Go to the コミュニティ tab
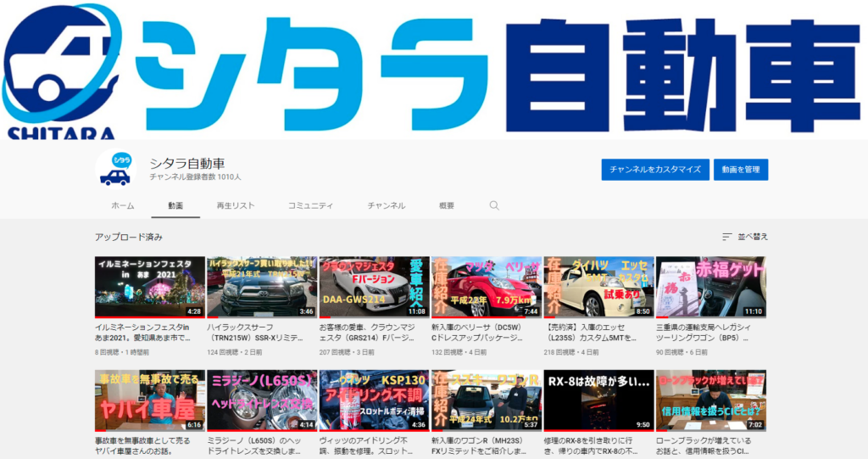This screenshot has width=868, height=459. [x=310, y=205]
